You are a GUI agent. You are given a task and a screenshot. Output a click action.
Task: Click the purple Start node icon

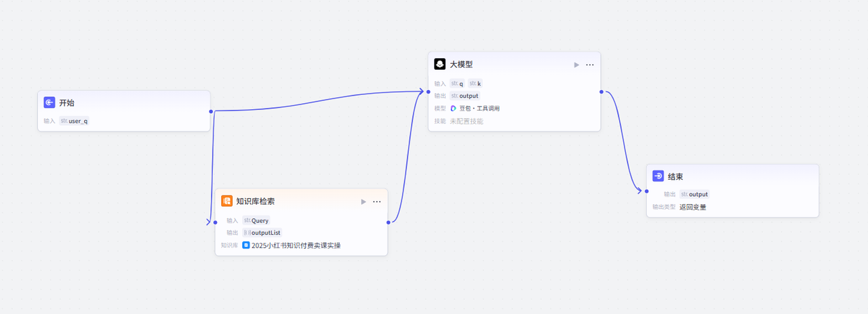tap(50, 102)
